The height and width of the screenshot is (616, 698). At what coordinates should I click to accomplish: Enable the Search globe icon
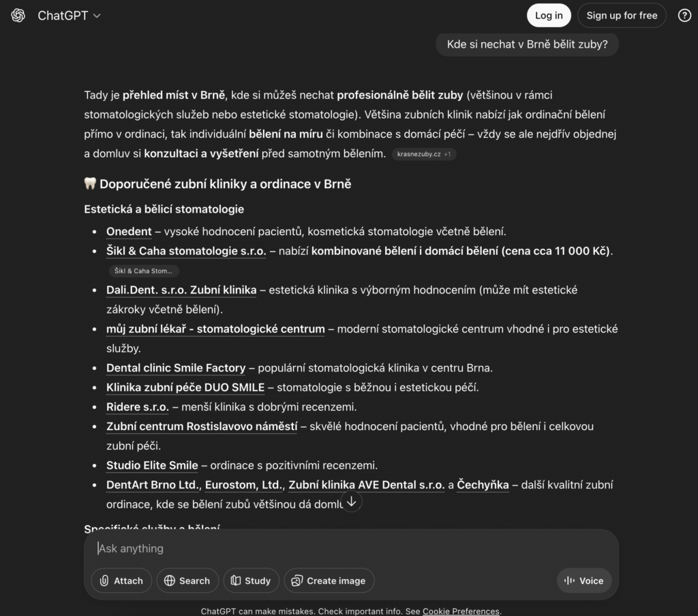click(168, 581)
